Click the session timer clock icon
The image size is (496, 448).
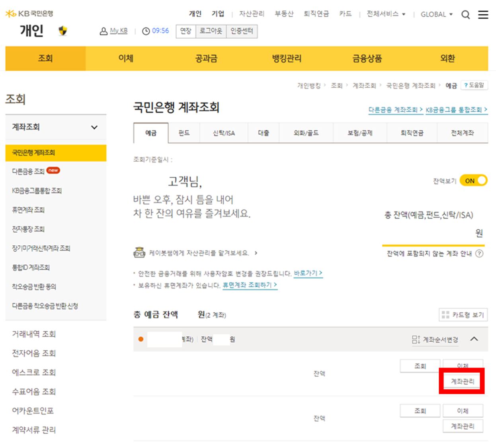point(146,31)
